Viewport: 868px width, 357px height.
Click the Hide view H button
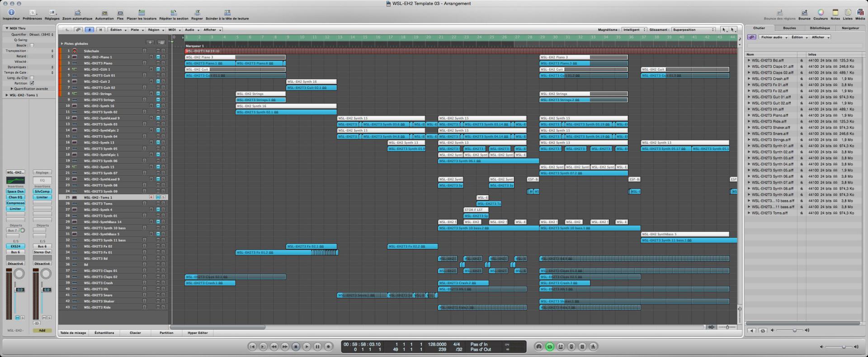click(100, 30)
